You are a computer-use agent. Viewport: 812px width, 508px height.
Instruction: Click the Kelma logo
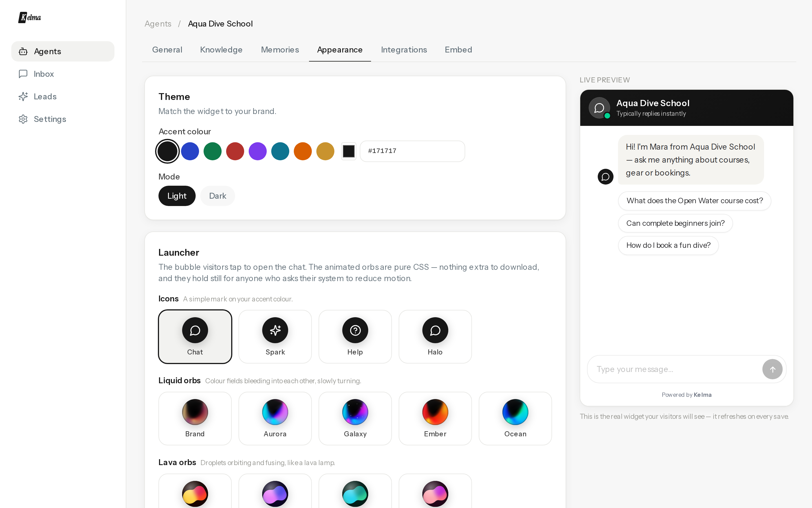(30, 17)
